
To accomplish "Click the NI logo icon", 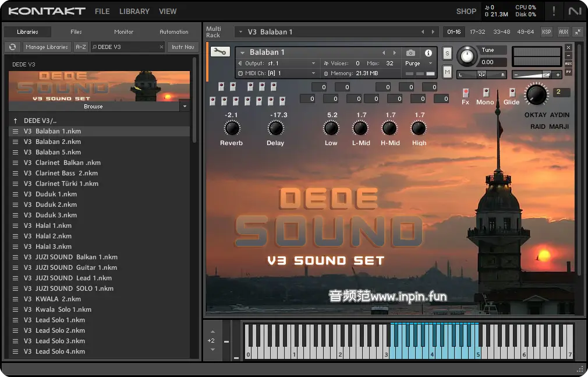I will (x=575, y=11).
